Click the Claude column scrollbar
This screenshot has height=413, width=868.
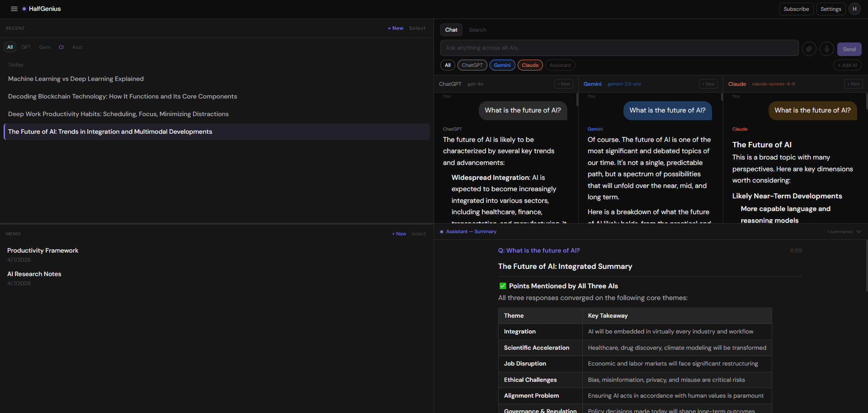tap(867, 101)
